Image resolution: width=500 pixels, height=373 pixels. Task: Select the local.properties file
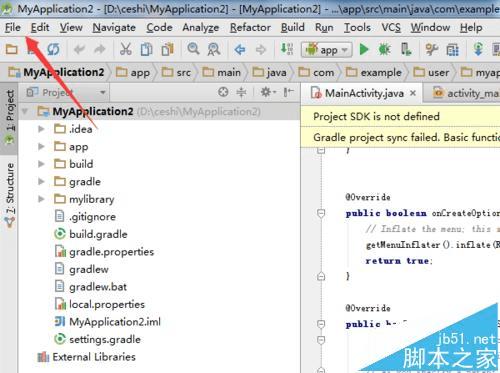click(x=99, y=304)
